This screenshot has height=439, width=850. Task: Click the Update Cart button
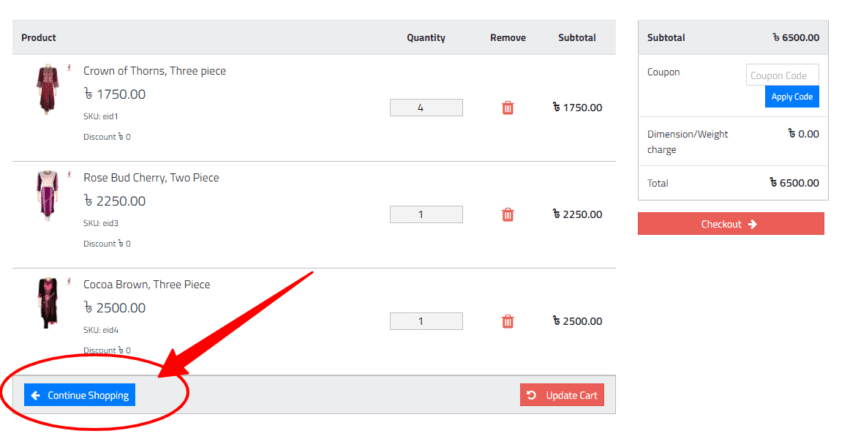pos(562,395)
